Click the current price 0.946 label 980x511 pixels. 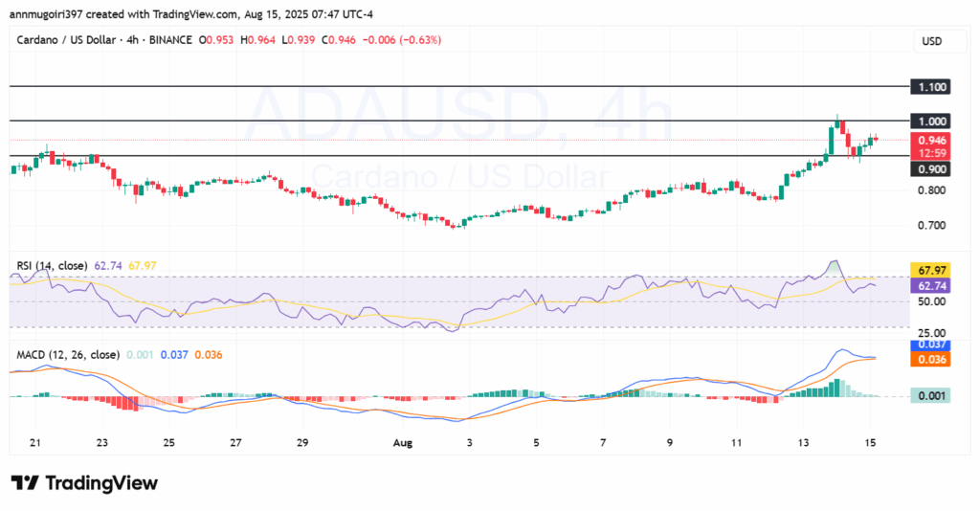point(930,141)
